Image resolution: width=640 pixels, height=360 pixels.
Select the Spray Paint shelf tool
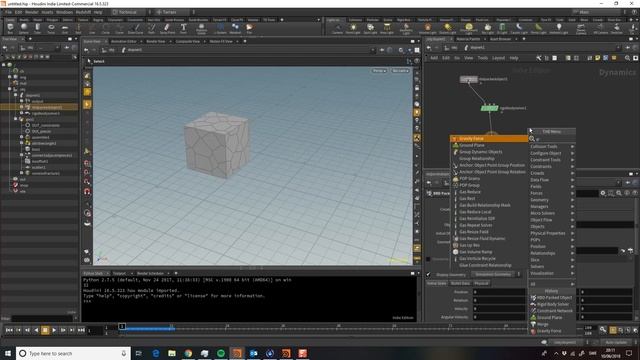[167, 28]
